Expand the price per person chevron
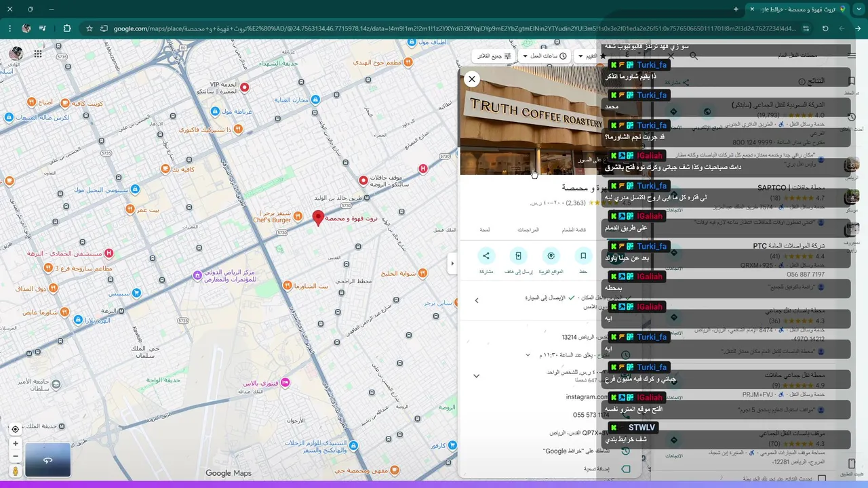This screenshot has height=488, width=868. 477,375
